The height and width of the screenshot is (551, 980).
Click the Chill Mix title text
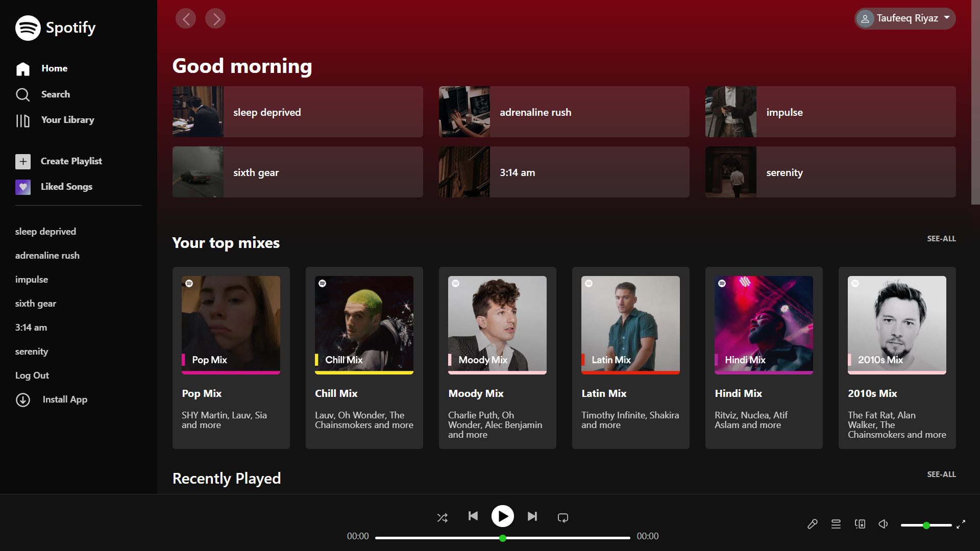(x=336, y=393)
